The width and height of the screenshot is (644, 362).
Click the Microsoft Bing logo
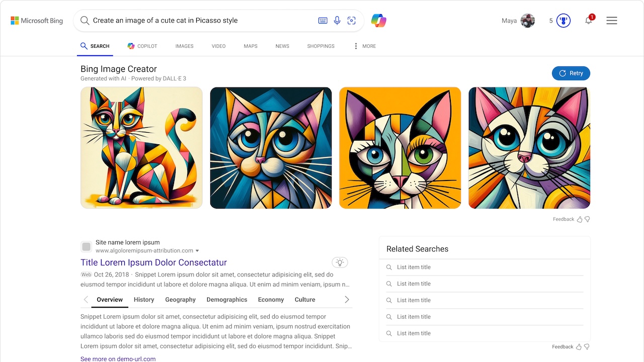pyautogui.click(x=36, y=20)
